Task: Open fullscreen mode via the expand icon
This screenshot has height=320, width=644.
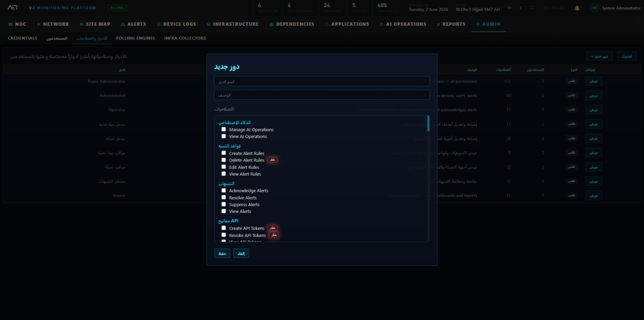Action: click(532, 8)
